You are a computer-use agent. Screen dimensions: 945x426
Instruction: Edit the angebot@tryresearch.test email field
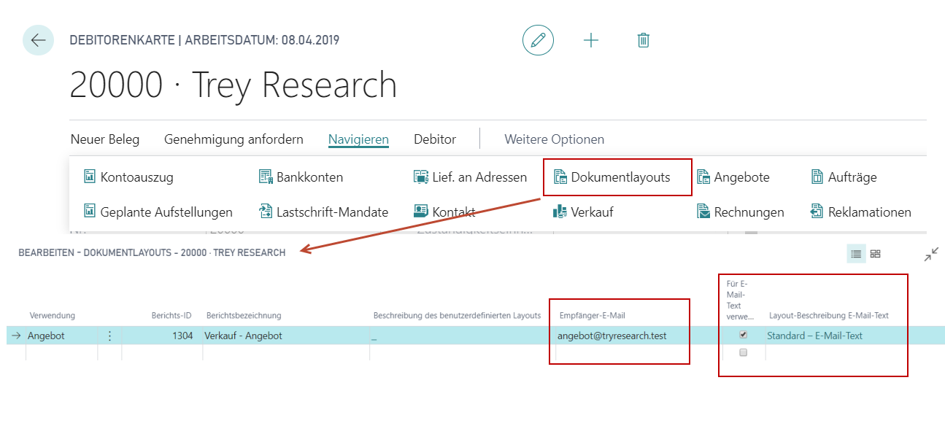[614, 336]
